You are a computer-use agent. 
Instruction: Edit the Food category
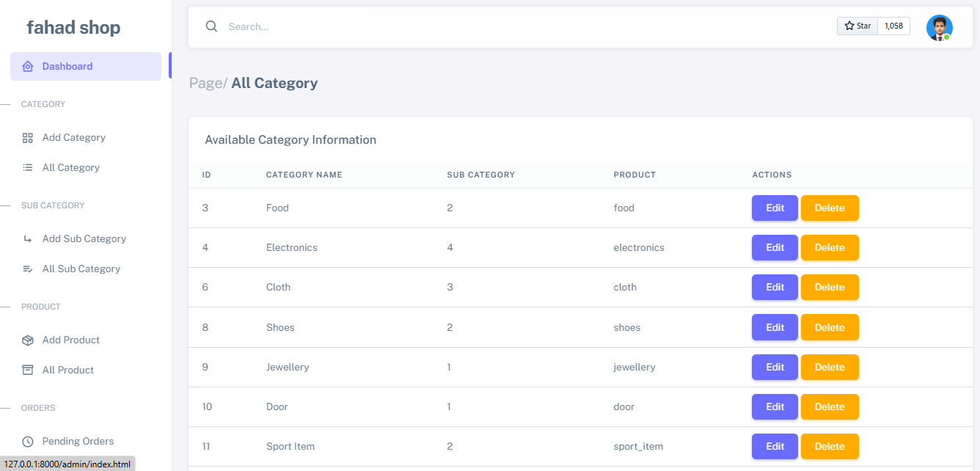(775, 208)
